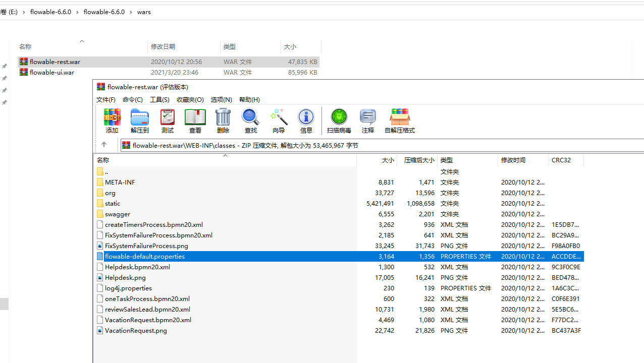
Task: Select the flowable-rest.war file icon in Explorer
Action: pos(24,62)
